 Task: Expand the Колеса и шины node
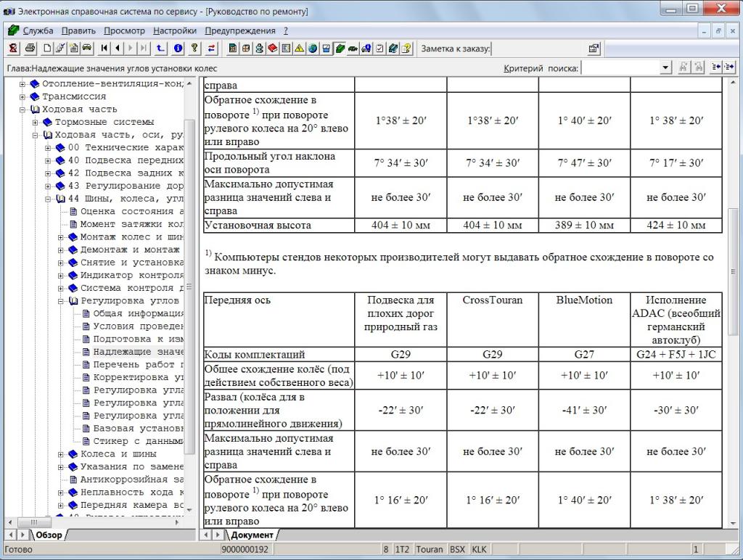(61, 454)
